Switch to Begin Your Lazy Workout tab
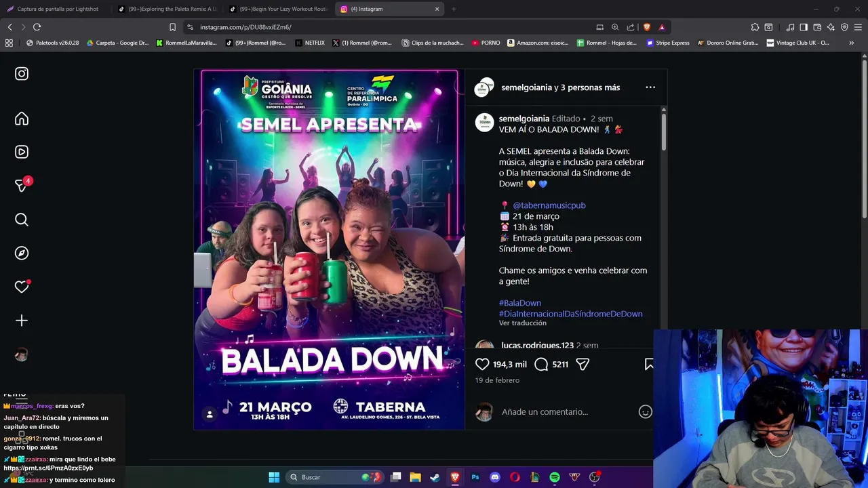The height and width of the screenshot is (488, 868). 279,9
